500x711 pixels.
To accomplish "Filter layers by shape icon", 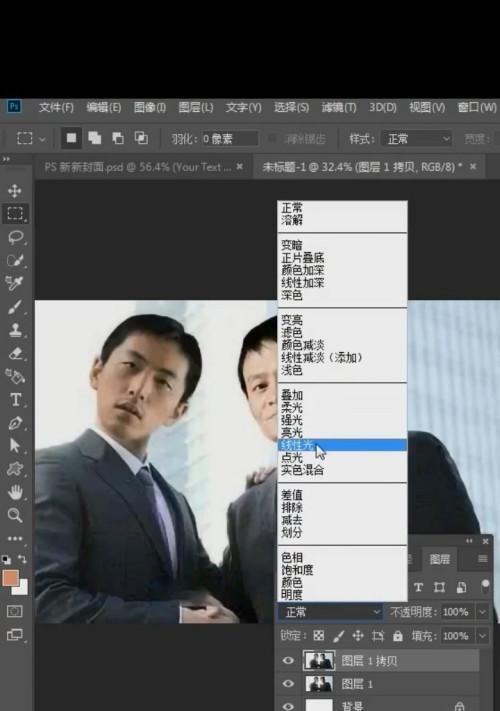I will [439, 587].
